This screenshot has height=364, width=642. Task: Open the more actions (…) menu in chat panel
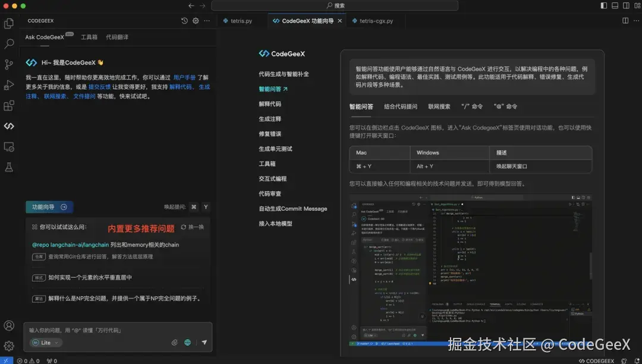tap(206, 20)
